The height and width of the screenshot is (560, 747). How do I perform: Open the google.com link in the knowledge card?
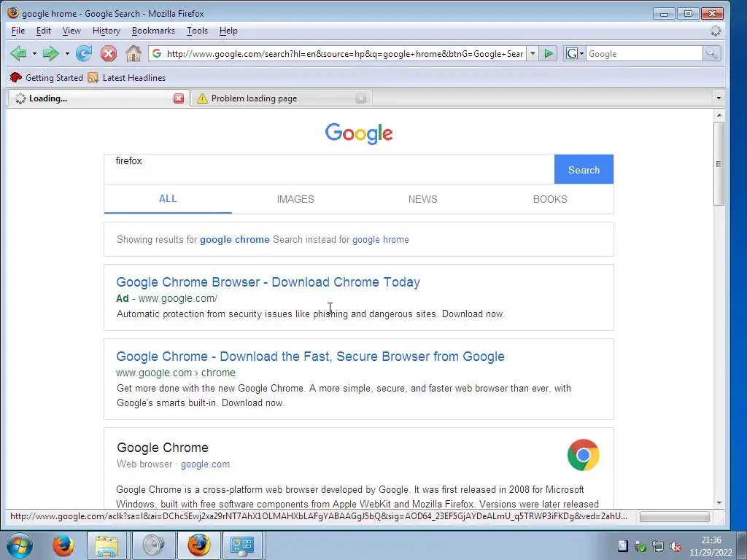pos(205,464)
